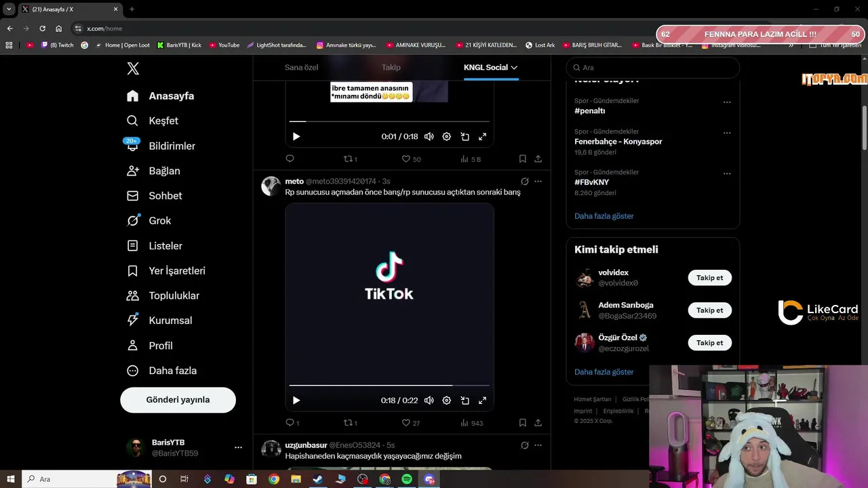Viewport: 868px width, 488px height.
Task: Toggle first video fullscreen
Action: 482,136
